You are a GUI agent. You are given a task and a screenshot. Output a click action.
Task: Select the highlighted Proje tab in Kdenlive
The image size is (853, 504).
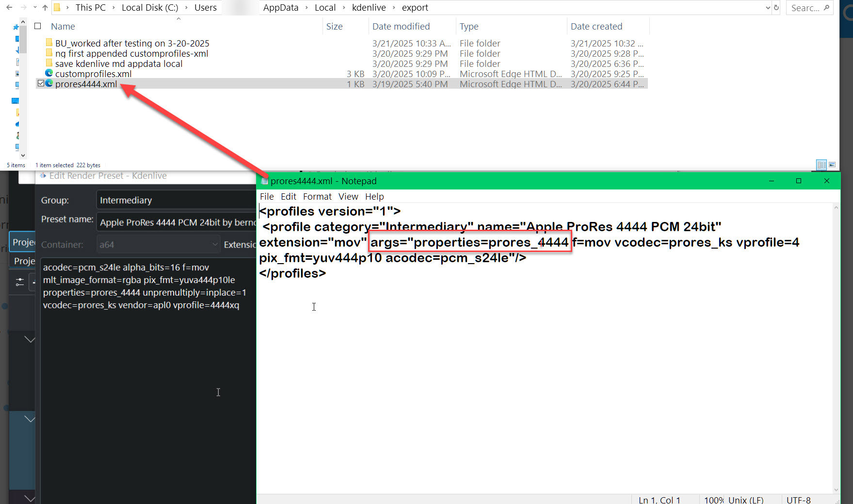pyautogui.click(x=23, y=242)
